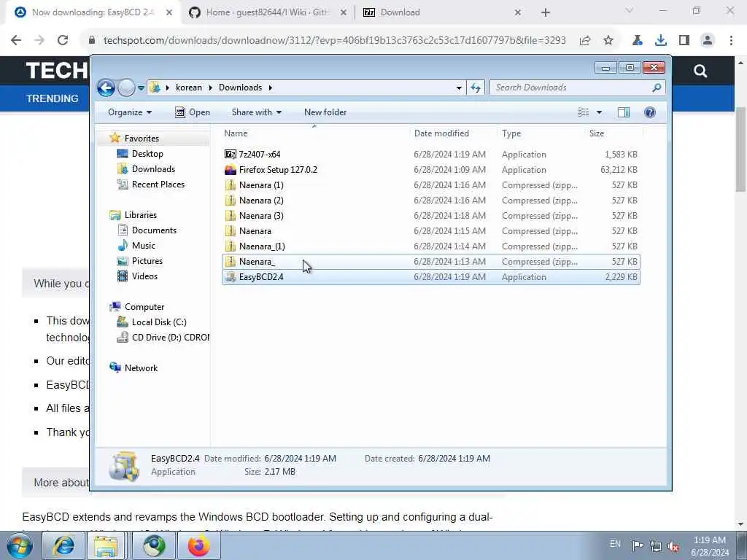Select the EasyBCD2.4 application file

coord(430,276)
